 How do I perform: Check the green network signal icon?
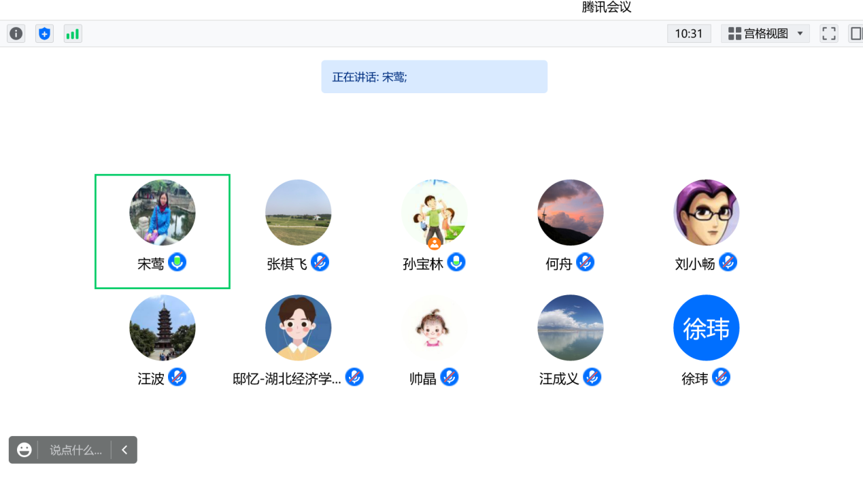(x=73, y=33)
